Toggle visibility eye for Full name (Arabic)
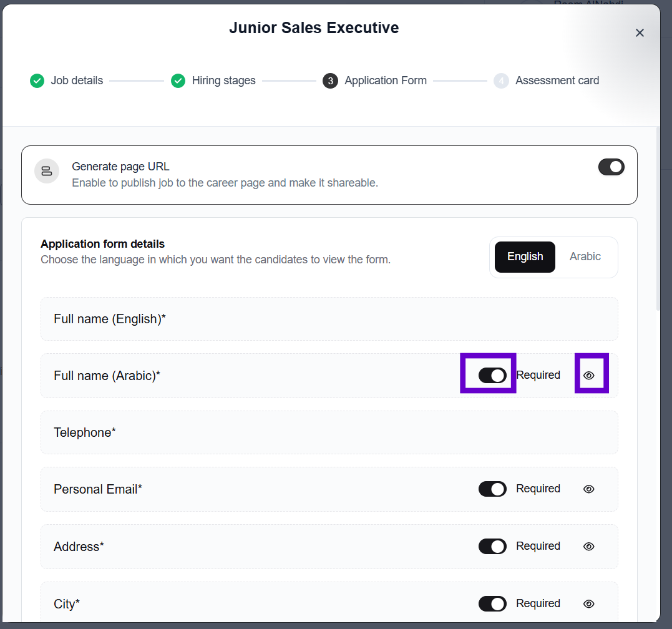672x629 pixels. click(589, 376)
